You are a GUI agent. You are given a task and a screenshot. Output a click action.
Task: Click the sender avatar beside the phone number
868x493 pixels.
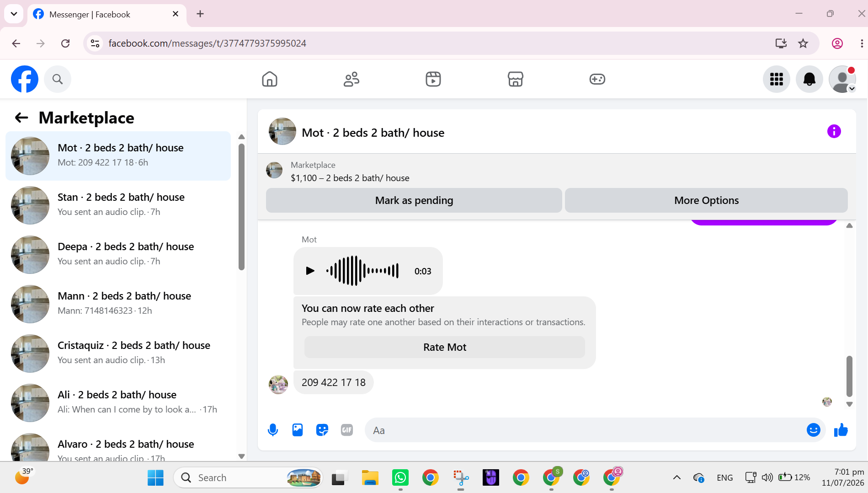(278, 385)
